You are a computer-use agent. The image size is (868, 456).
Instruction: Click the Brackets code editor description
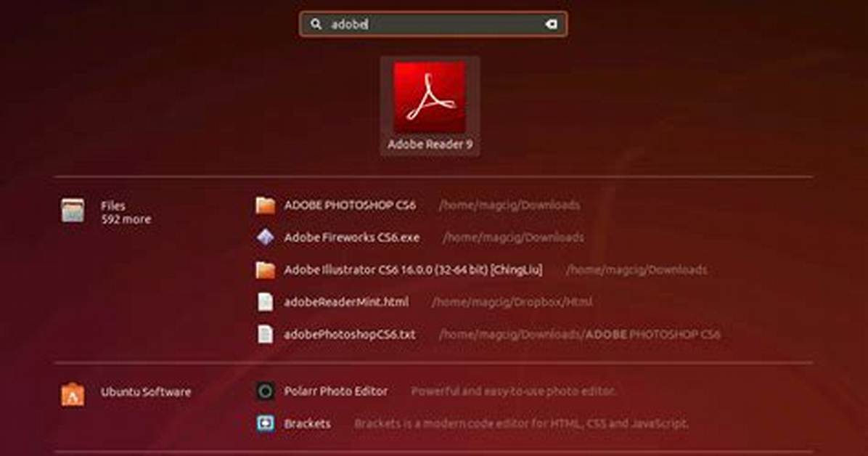click(x=522, y=424)
